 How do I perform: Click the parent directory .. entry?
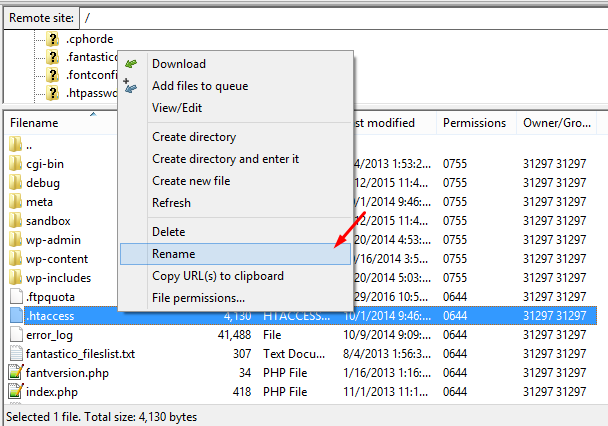pyautogui.click(x=29, y=146)
